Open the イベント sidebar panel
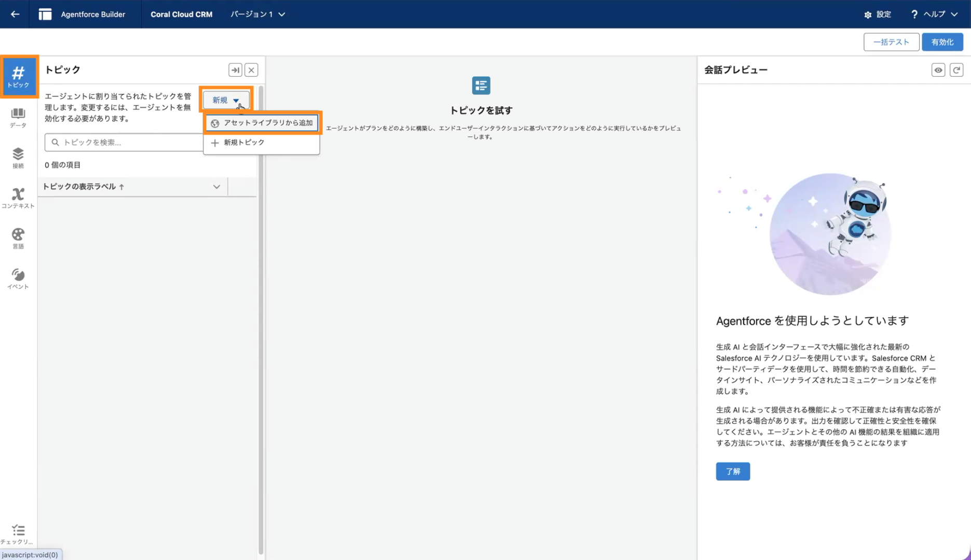 [x=18, y=278]
